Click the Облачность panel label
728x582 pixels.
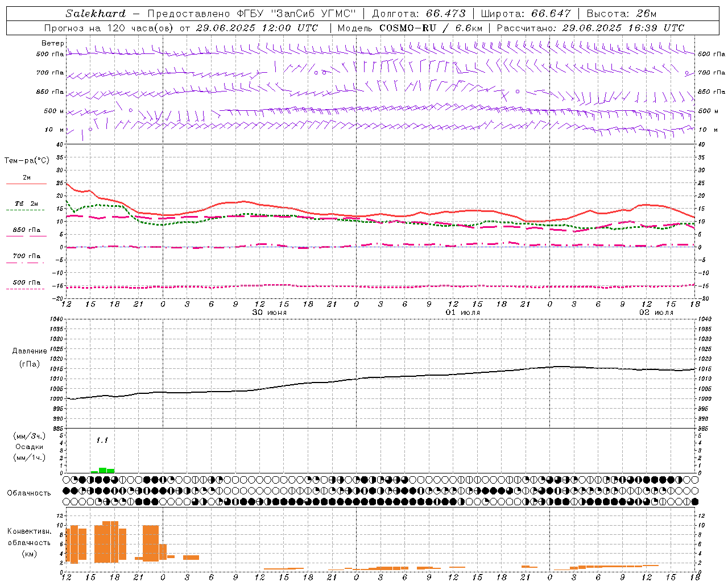click(x=29, y=493)
